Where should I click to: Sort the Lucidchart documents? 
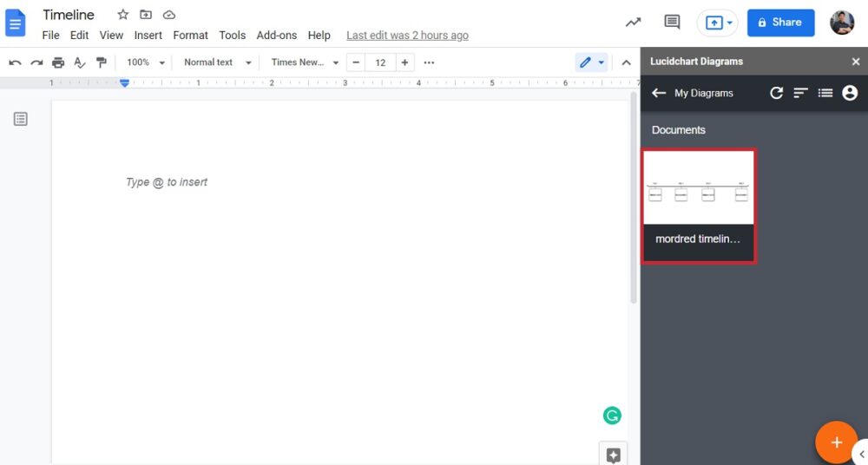click(800, 93)
